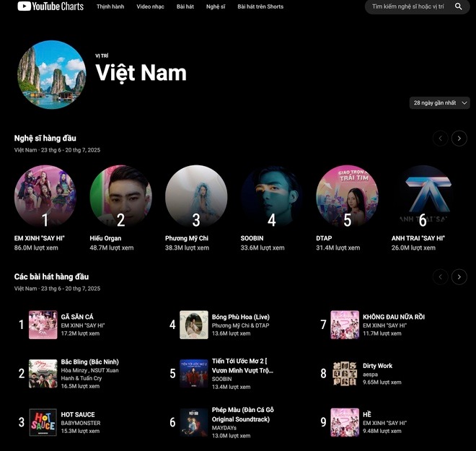Select the Nghệ sĩ menu item
This screenshot has height=451, width=476.
pos(216,6)
